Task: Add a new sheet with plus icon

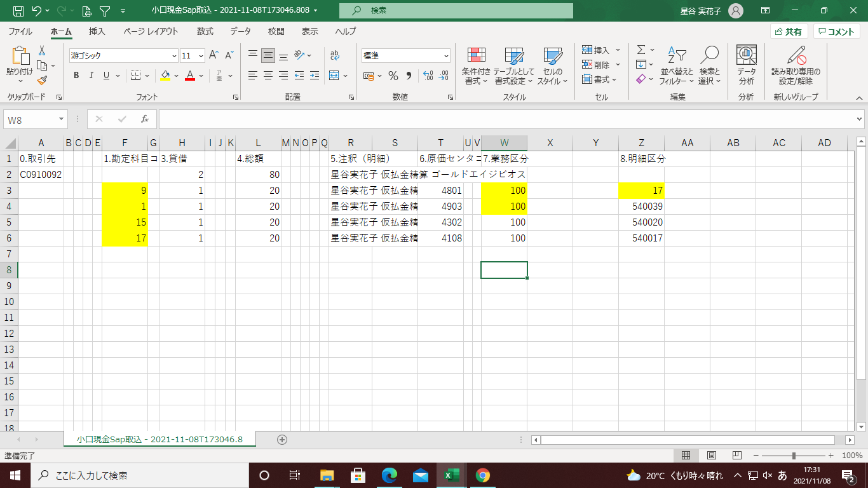Action: (282, 439)
